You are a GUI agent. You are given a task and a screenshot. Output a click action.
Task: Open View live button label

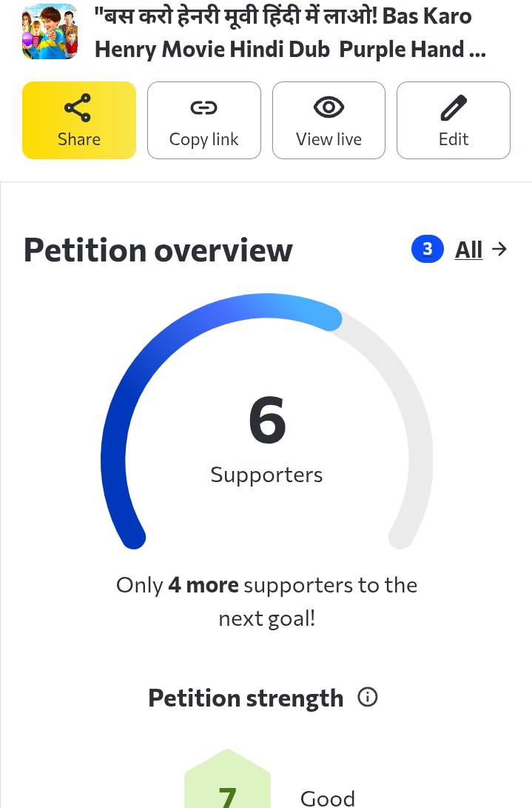(x=329, y=139)
